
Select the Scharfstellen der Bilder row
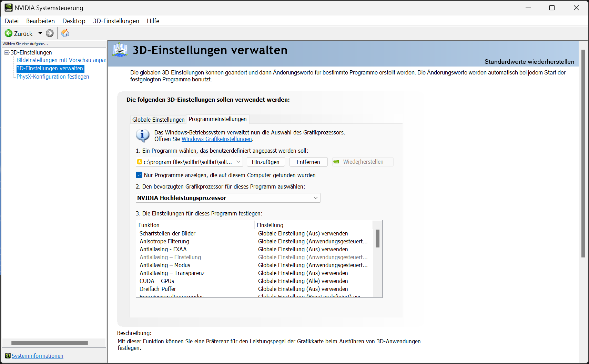(254, 233)
